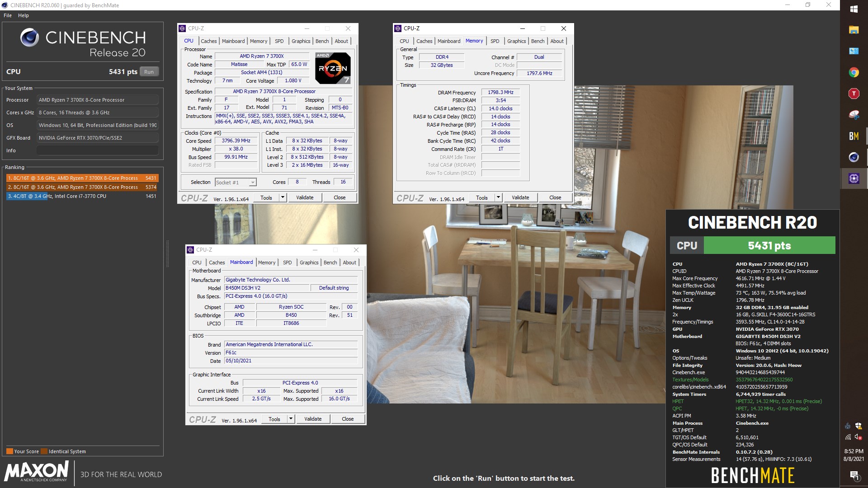Open About tab in Mainboard-tab CPU-Z window

coord(349,262)
